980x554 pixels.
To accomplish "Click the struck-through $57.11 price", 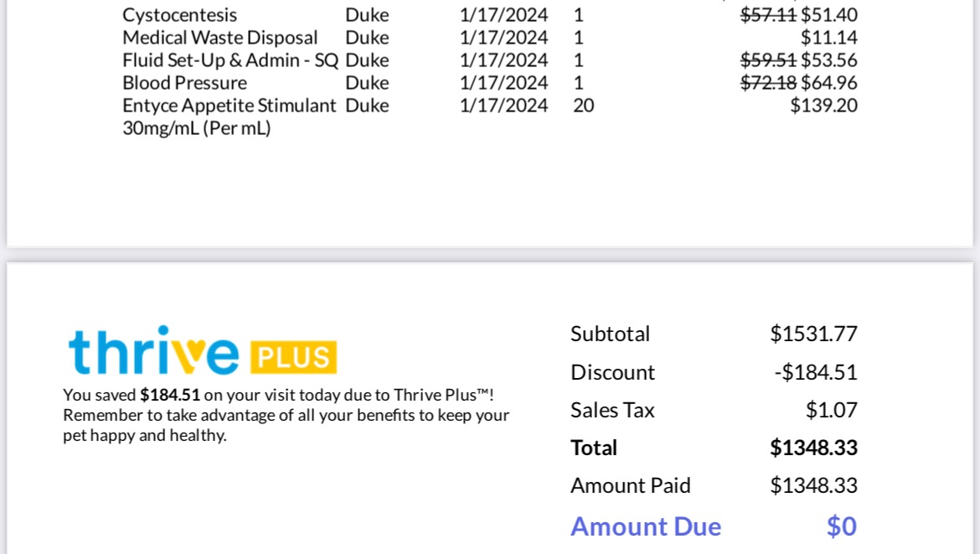I will click(x=768, y=14).
